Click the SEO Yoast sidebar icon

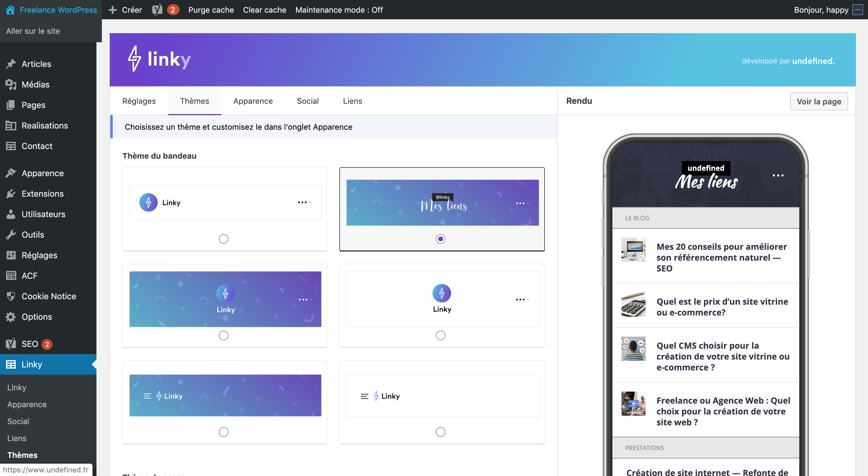[x=11, y=344]
